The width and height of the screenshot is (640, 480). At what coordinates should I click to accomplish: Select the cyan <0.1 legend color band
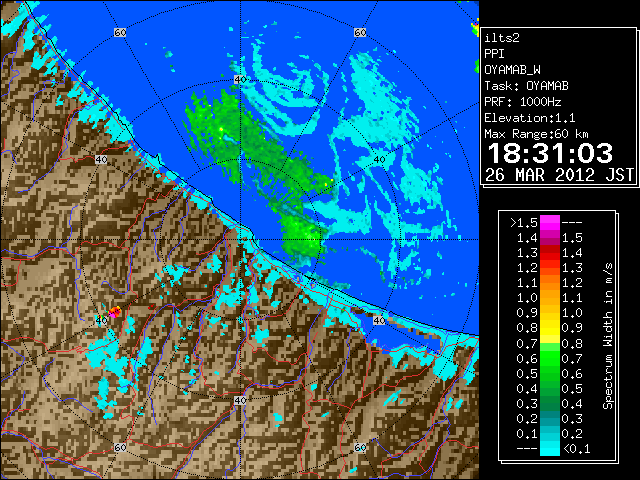(550, 449)
